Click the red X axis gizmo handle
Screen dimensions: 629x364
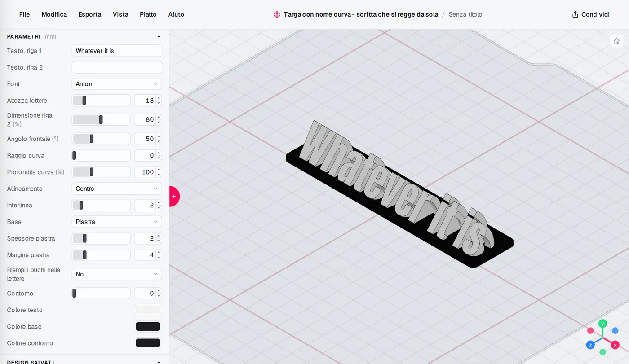615,345
